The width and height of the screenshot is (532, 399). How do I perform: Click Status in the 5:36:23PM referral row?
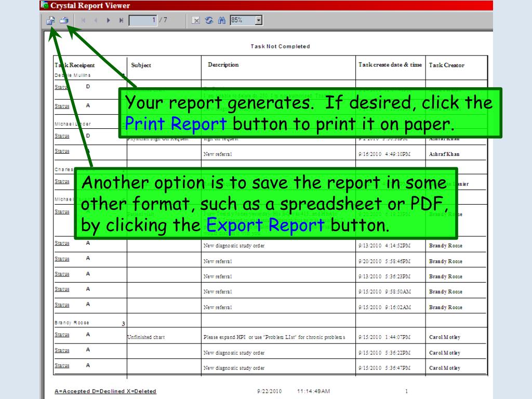click(62, 274)
